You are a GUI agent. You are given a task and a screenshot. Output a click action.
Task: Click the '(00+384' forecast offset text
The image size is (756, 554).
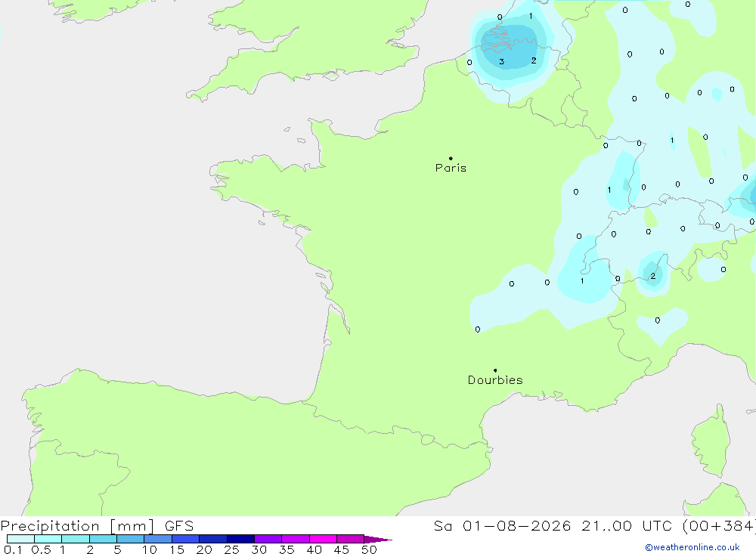pyautogui.click(x=719, y=526)
